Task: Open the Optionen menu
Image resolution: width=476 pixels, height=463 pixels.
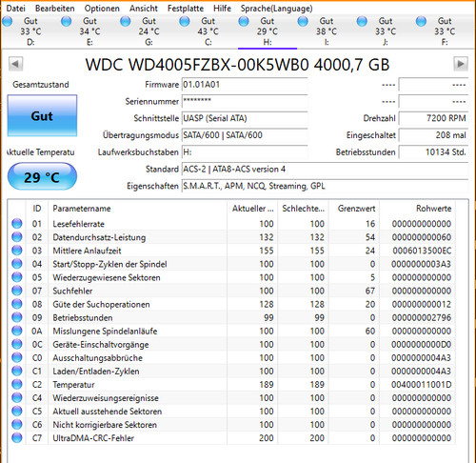Action: coord(102,9)
